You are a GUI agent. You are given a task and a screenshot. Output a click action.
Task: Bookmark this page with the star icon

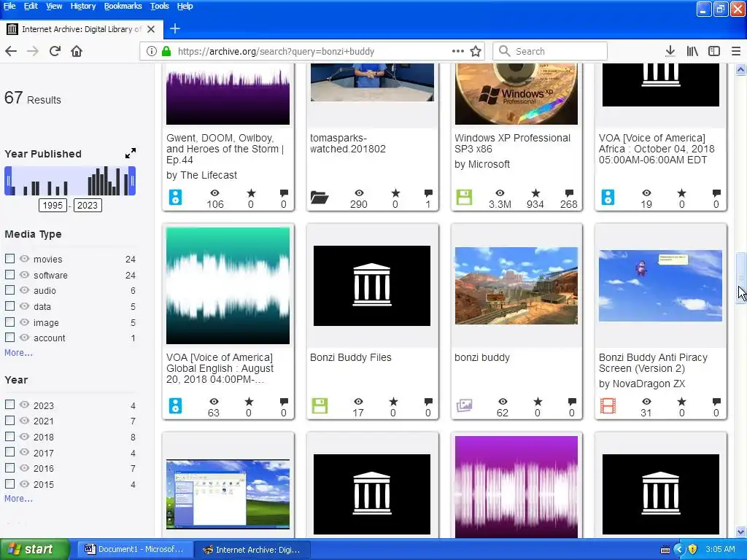tap(476, 51)
